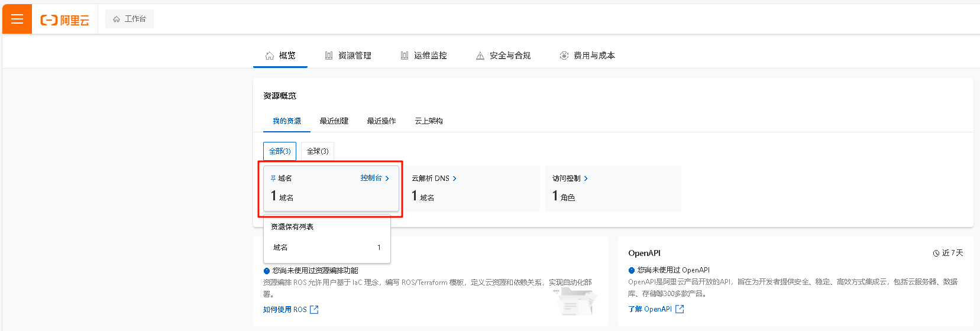Open the 如何使用 ROS link
This screenshot has height=331, width=980.
285,310
